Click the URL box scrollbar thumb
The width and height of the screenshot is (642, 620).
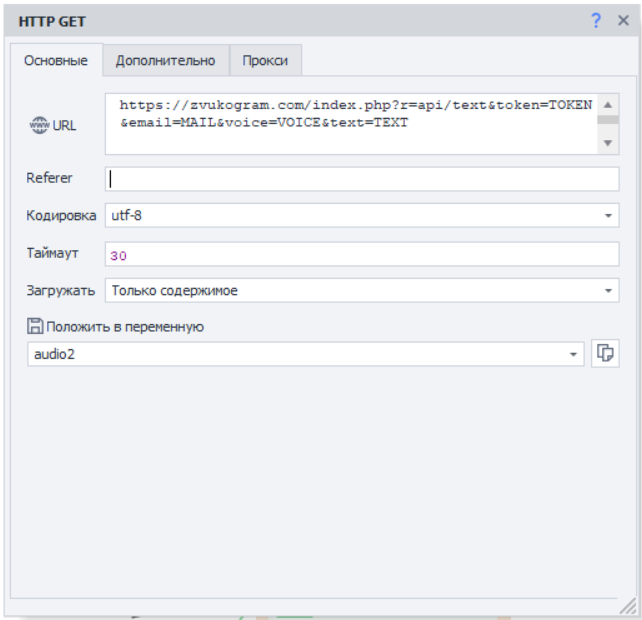[x=608, y=117]
